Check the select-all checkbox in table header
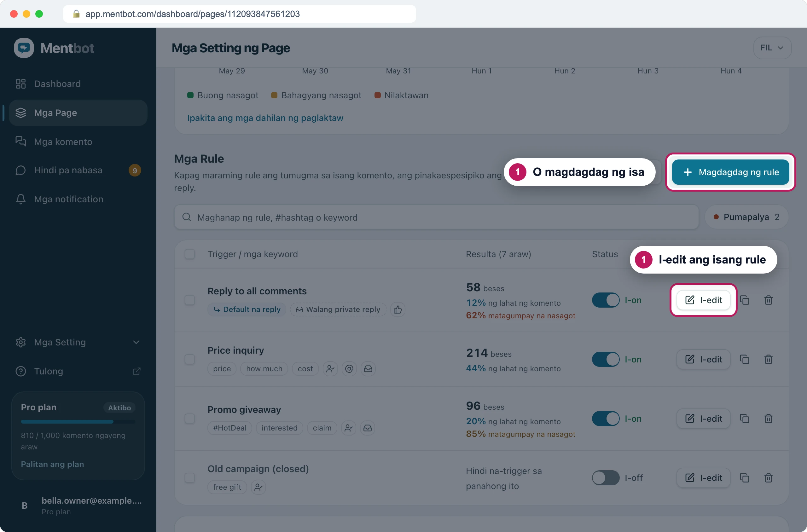 pos(190,254)
